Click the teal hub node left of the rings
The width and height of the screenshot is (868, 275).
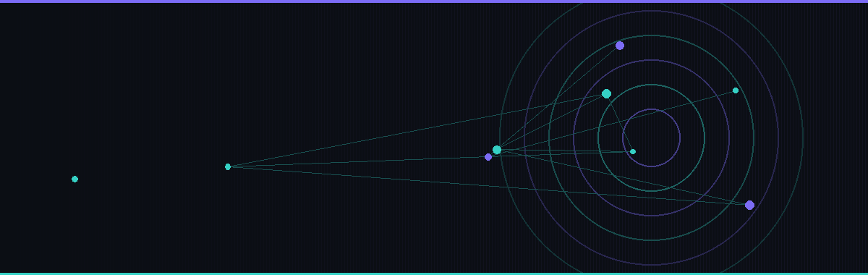tap(228, 166)
